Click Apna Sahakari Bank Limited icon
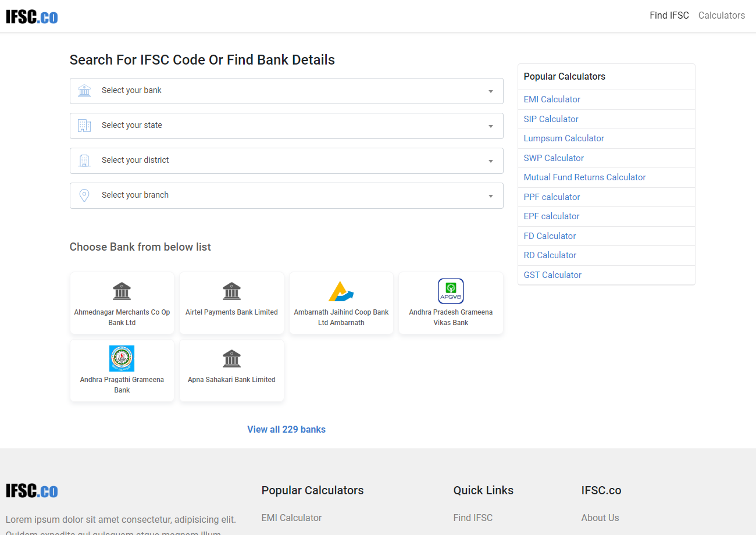Image resolution: width=756 pixels, height=535 pixels. coord(231,358)
